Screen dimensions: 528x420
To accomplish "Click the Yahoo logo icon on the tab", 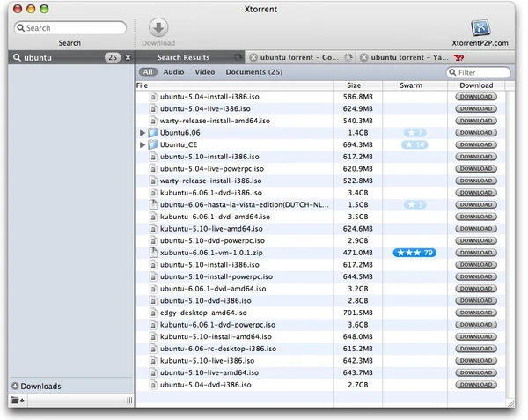I will (458, 57).
